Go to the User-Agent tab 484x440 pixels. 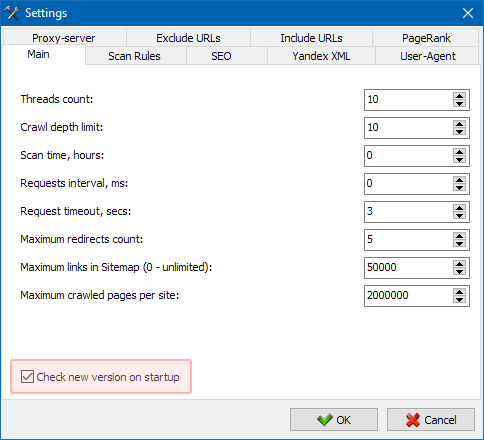[428, 56]
